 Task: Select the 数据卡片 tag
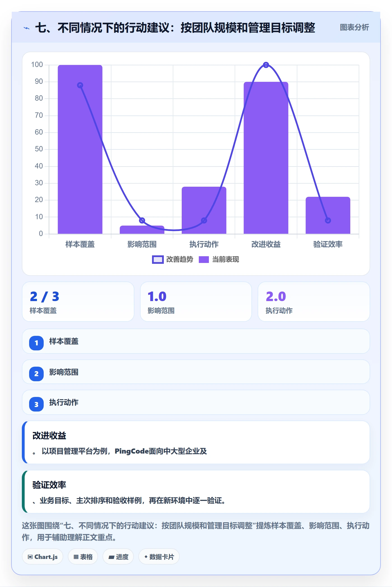(159, 557)
